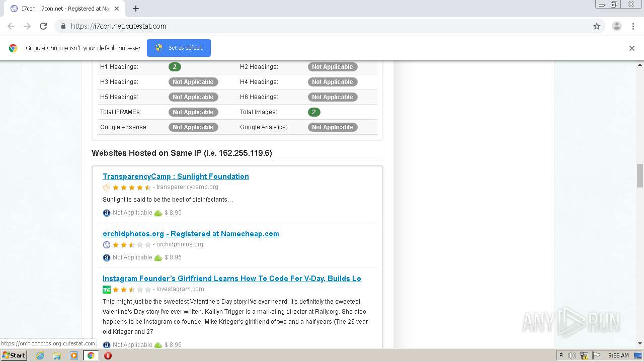Click the Total Images count badge

click(314, 112)
